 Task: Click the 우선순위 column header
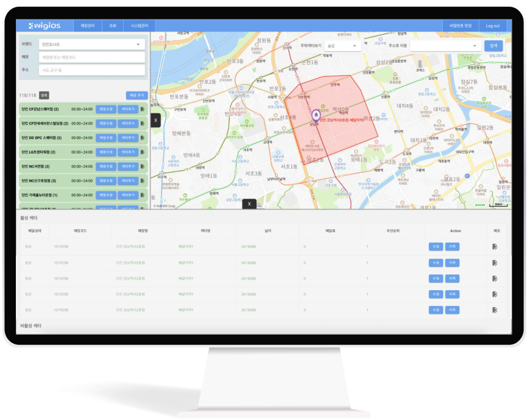pos(393,231)
